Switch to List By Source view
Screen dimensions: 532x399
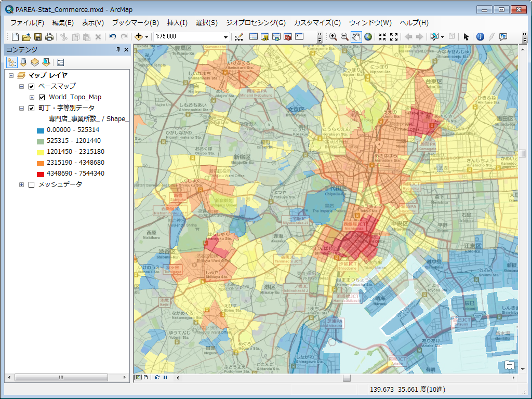point(23,62)
